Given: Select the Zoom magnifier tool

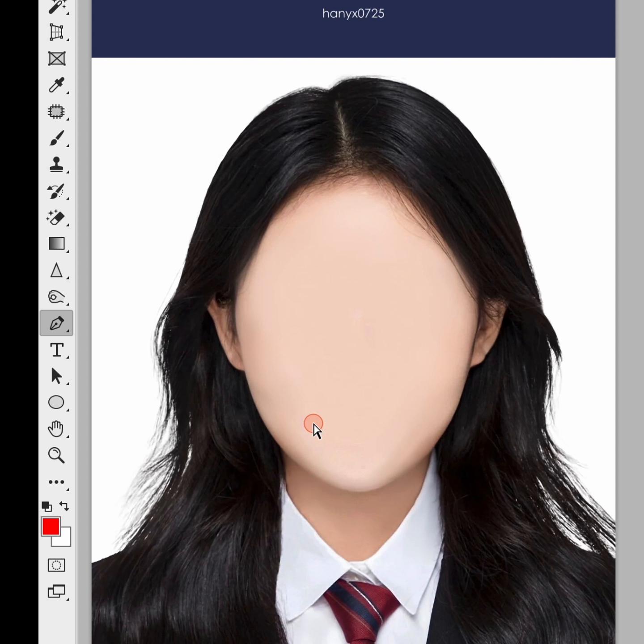Looking at the screenshot, I should coord(56,455).
